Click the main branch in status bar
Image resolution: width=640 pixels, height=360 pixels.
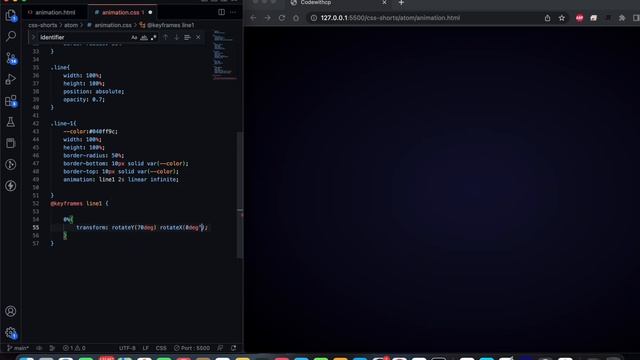click(x=18, y=348)
